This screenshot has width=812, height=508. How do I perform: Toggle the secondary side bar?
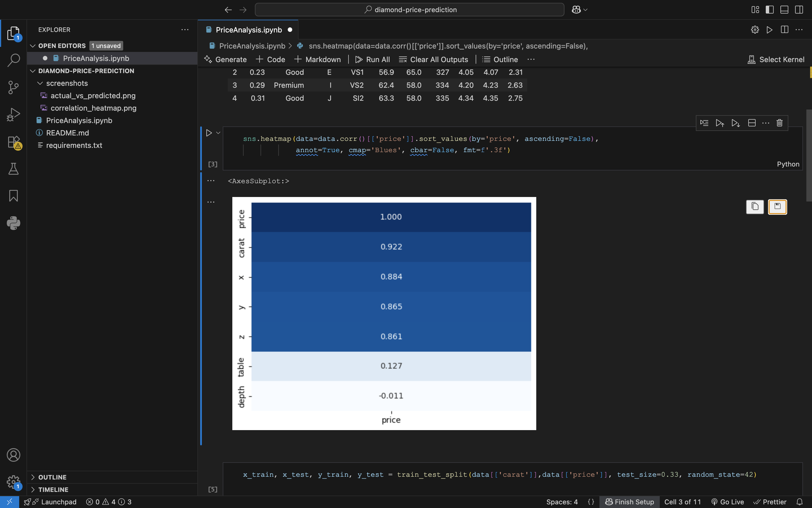click(x=799, y=10)
